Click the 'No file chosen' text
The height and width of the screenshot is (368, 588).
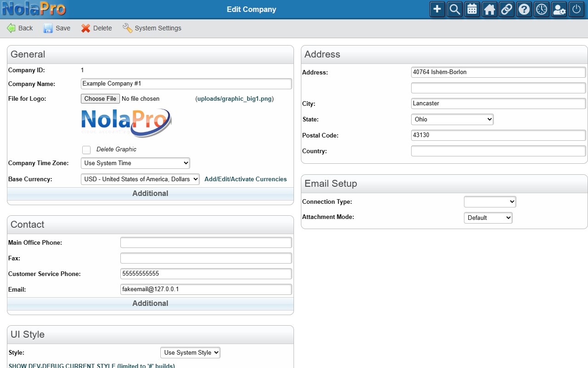coord(141,98)
